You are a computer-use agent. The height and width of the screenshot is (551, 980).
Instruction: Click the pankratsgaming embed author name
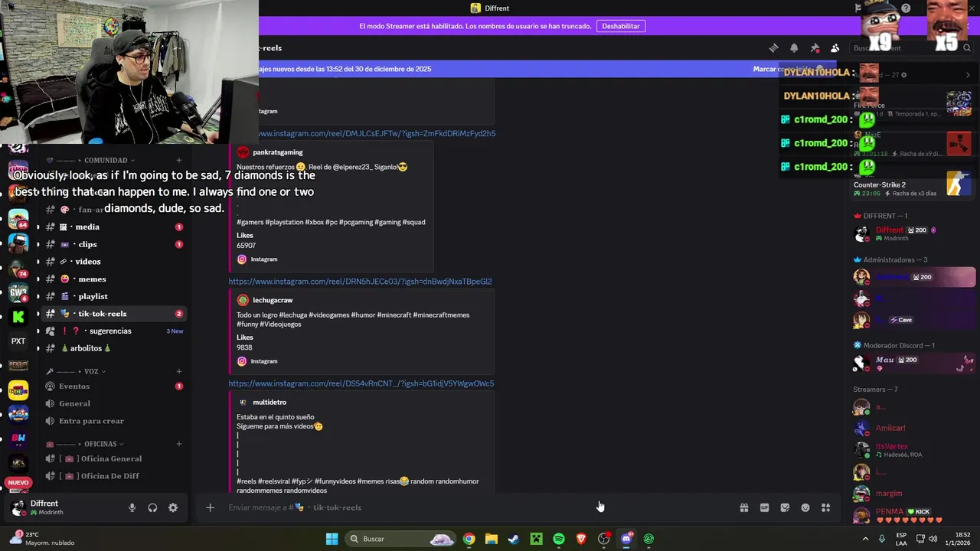[x=277, y=152]
